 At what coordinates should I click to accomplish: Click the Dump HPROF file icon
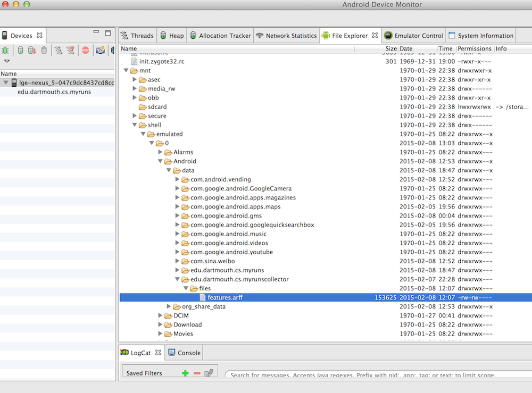(32, 51)
